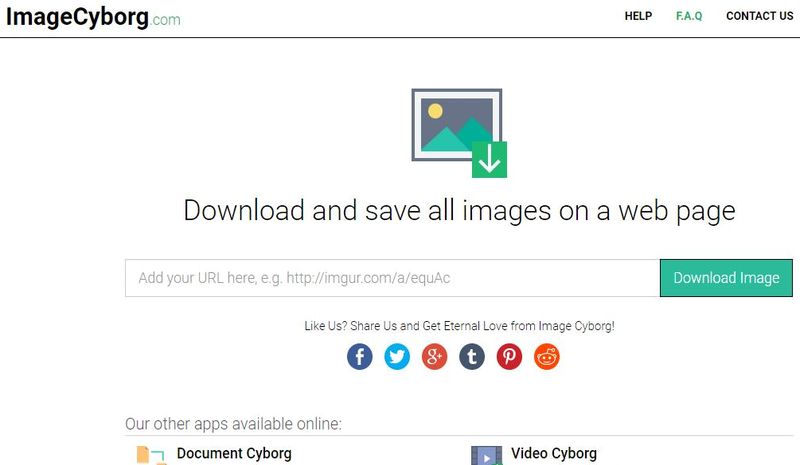Click 'Like Us? Share Us' text
800x465 pixels.
coord(459,326)
